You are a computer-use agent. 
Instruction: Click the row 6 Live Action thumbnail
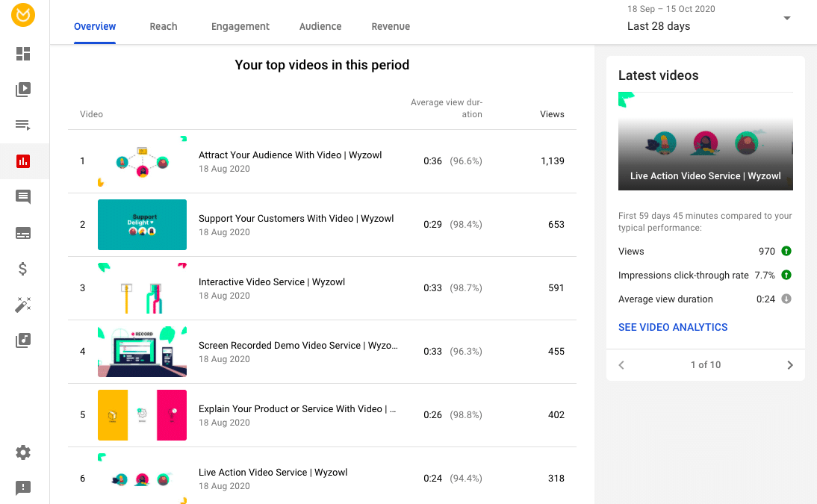pos(142,479)
